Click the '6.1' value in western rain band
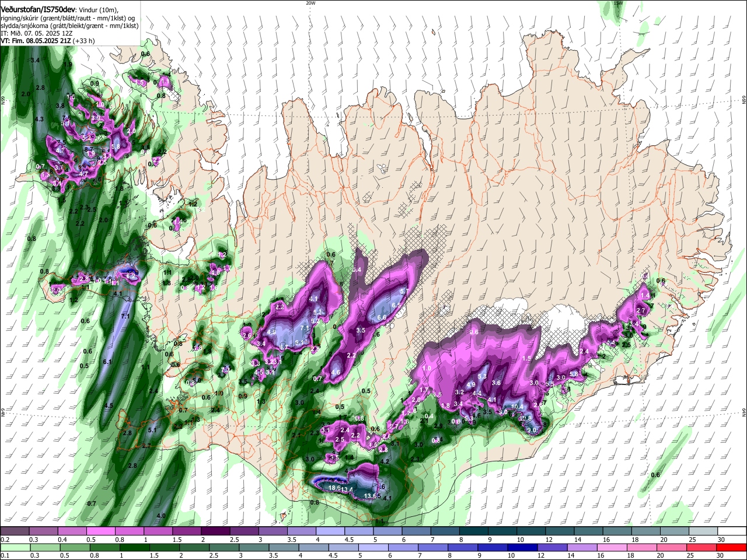This screenshot has width=747, height=560. coord(107,362)
